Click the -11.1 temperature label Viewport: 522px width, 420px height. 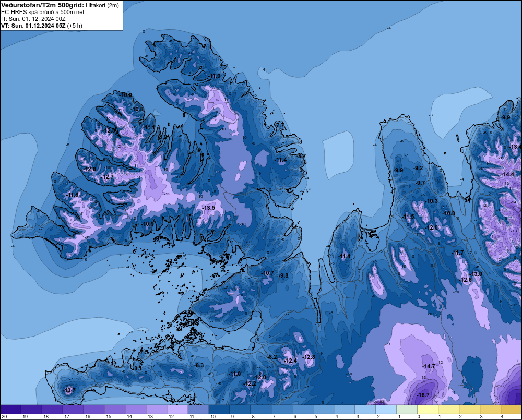[x=149, y=127]
